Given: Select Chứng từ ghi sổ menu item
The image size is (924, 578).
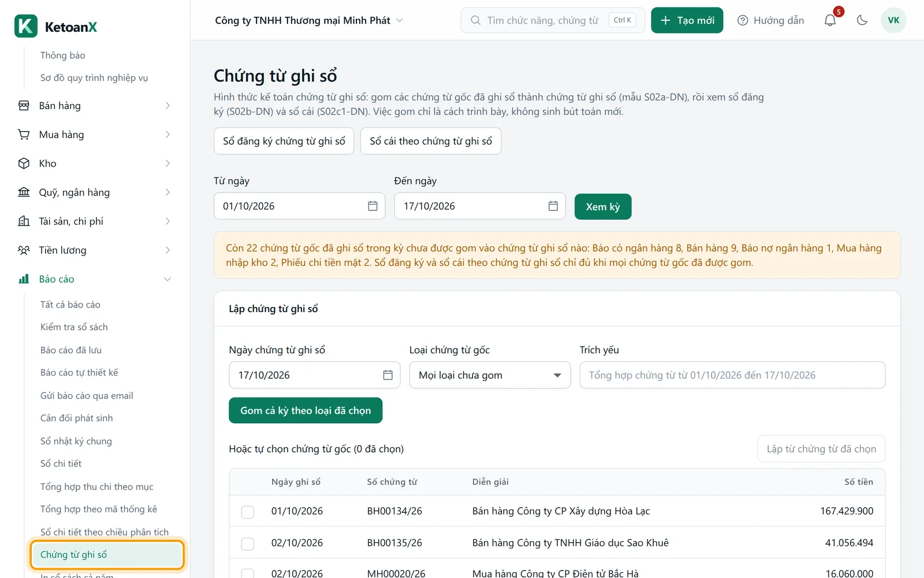Looking at the screenshot, I should click(107, 555).
